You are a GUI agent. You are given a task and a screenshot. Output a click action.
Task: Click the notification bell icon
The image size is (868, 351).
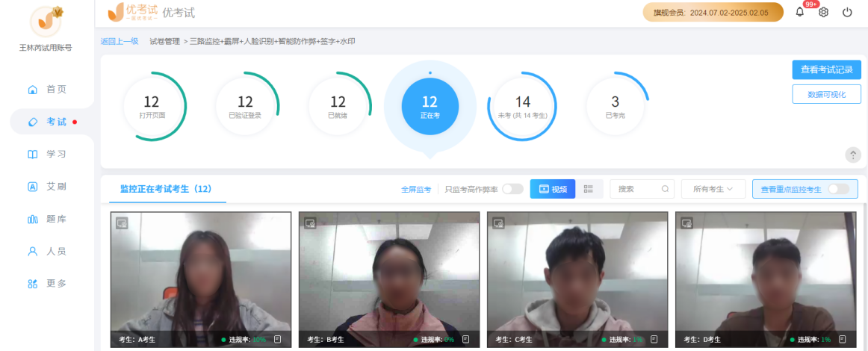pos(800,13)
